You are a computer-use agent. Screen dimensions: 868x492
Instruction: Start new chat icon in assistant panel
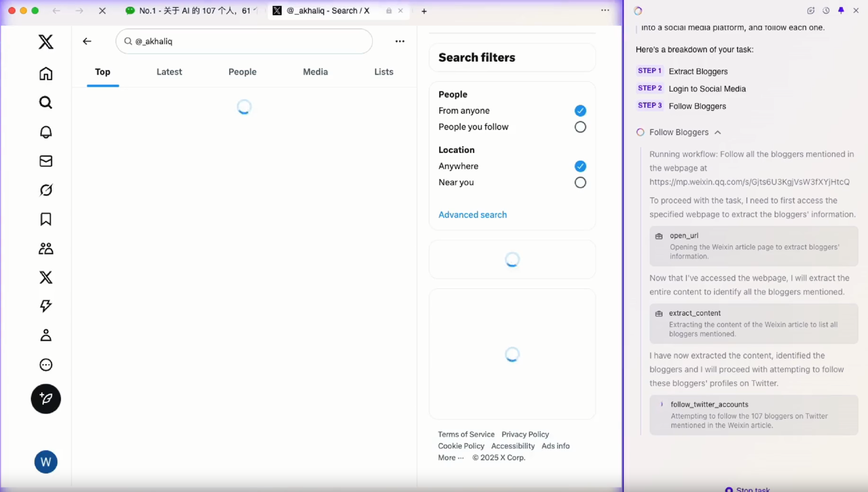811,10
